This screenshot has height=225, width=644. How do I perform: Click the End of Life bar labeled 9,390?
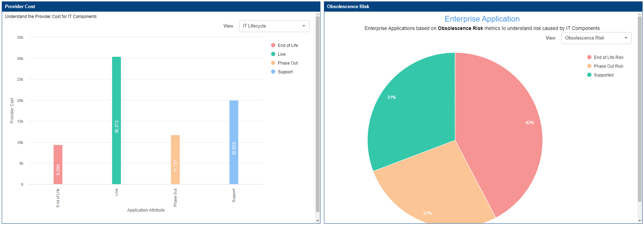(x=58, y=164)
